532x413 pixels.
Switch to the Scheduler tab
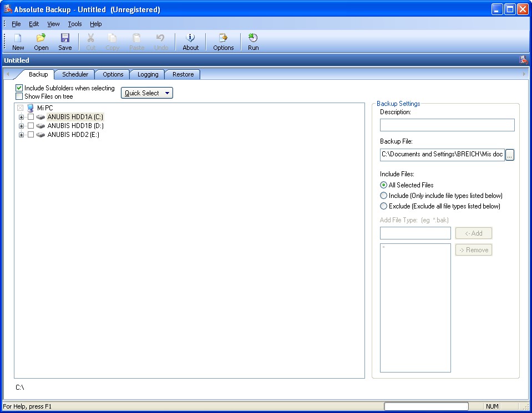coord(75,74)
